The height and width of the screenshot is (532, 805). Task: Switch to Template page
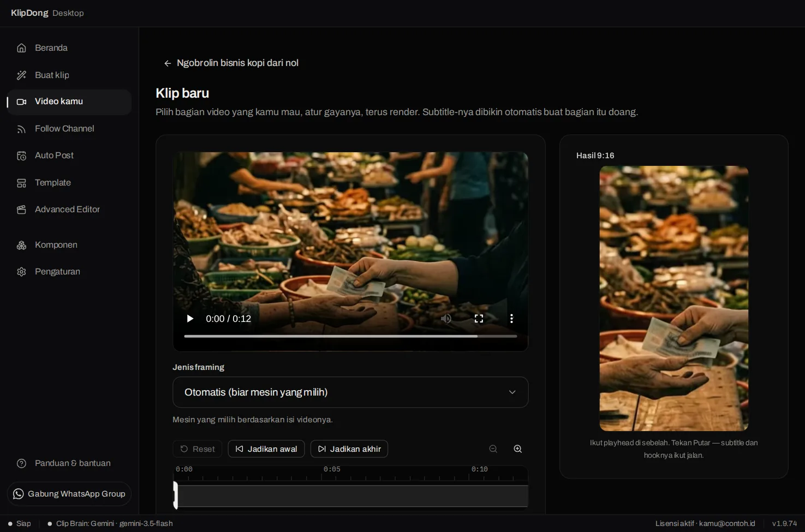[69, 183]
